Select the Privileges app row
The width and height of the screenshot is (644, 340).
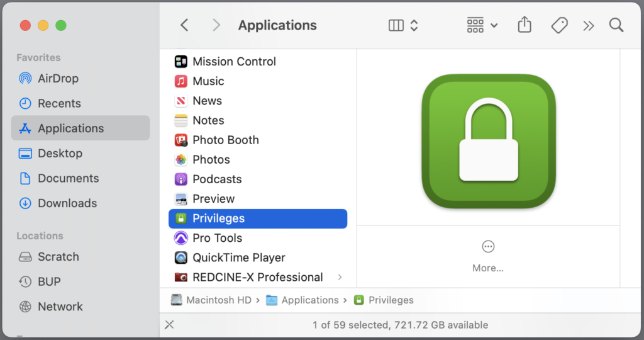(258, 218)
